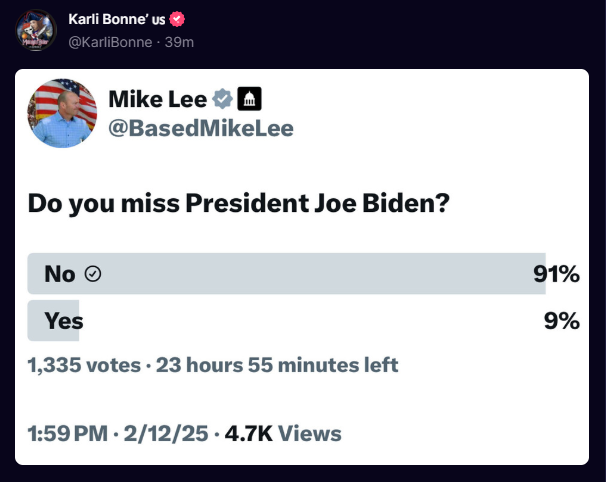Open Mike Lee's flag profile photo
Viewport: 606px width, 482px height.
click(x=62, y=113)
